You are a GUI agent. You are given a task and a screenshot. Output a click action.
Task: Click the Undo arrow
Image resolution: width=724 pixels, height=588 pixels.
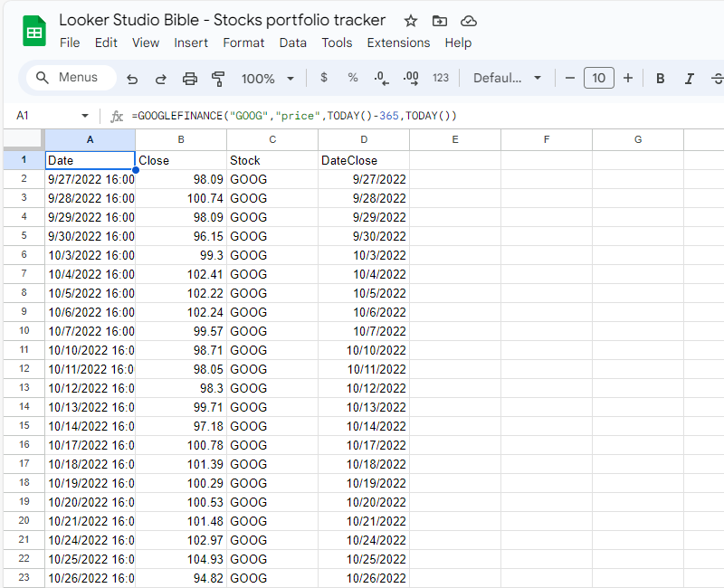132,79
